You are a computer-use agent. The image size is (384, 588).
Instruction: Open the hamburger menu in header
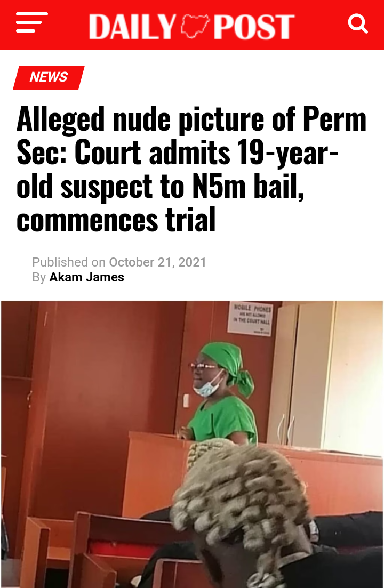pos(32,22)
